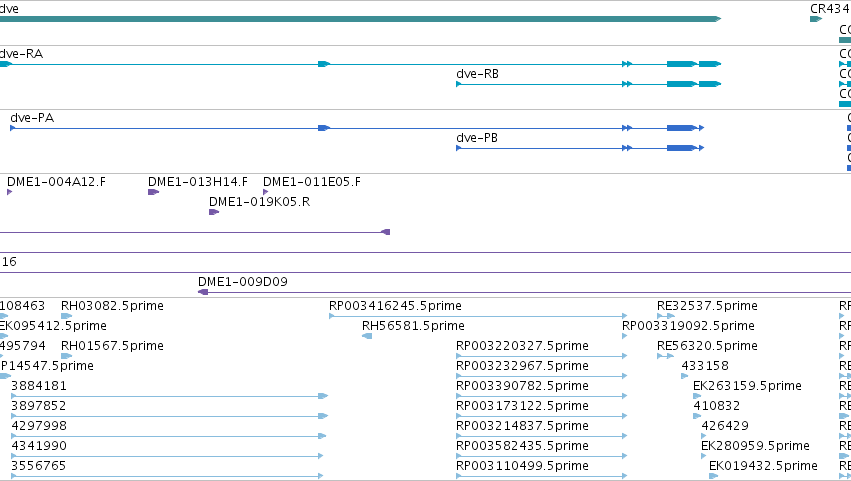The image size is (851, 481).
Task: Select EK263159.5prime EST label
Action: point(747,386)
